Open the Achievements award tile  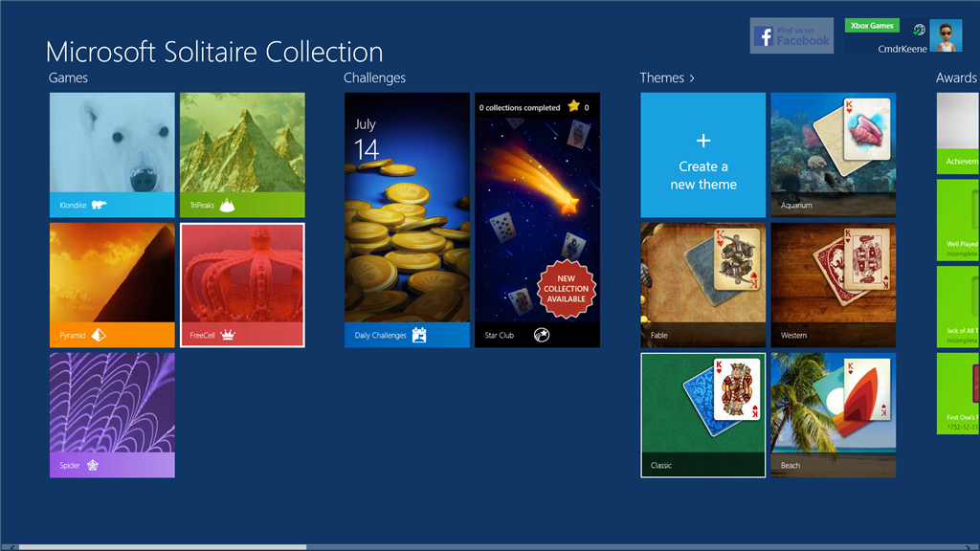pos(958,133)
